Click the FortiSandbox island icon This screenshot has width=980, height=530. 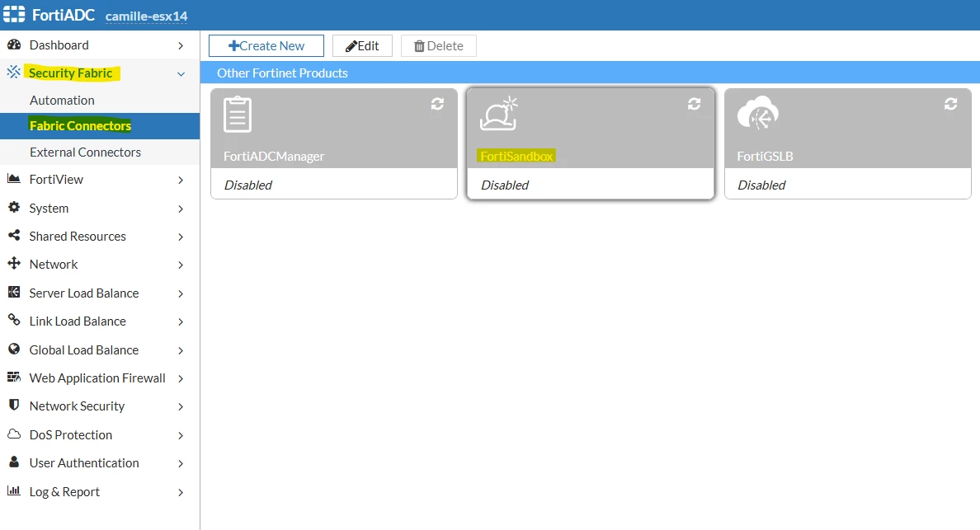click(499, 114)
